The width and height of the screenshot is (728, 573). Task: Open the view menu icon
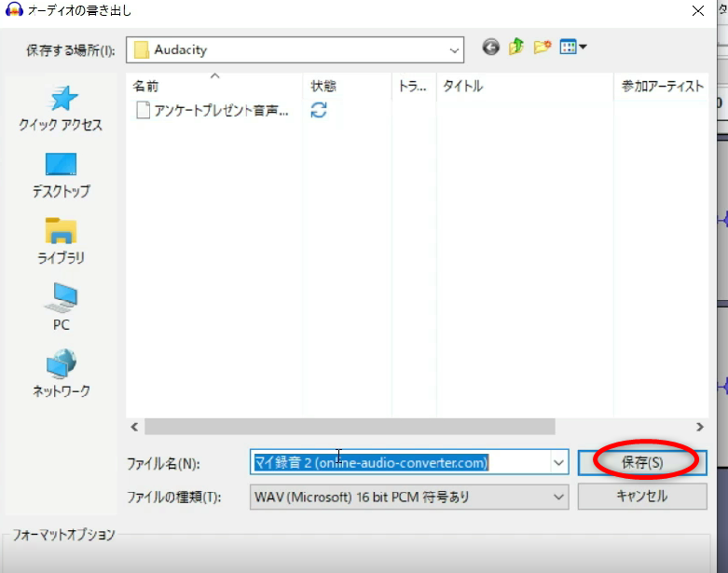pyautogui.click(x=573, y=47)
